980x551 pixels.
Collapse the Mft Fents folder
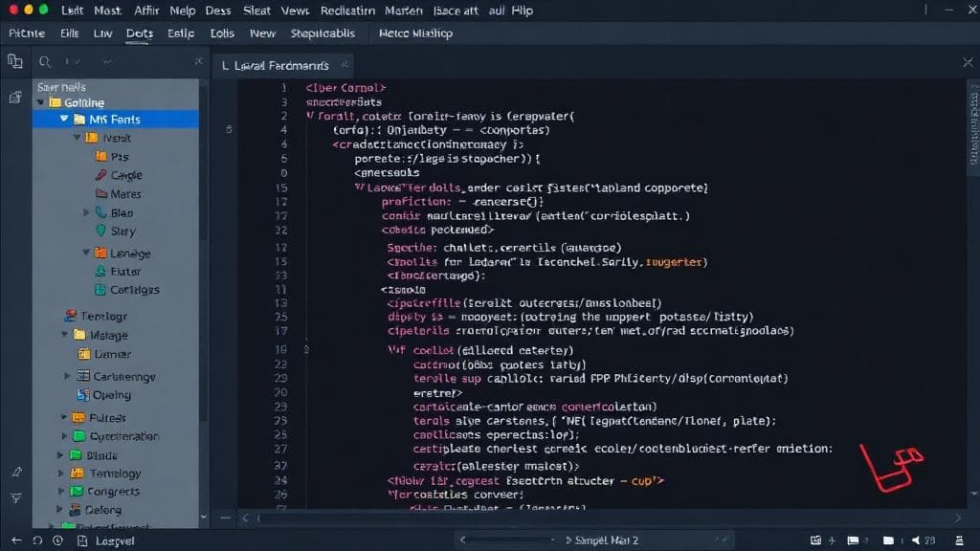64,120
